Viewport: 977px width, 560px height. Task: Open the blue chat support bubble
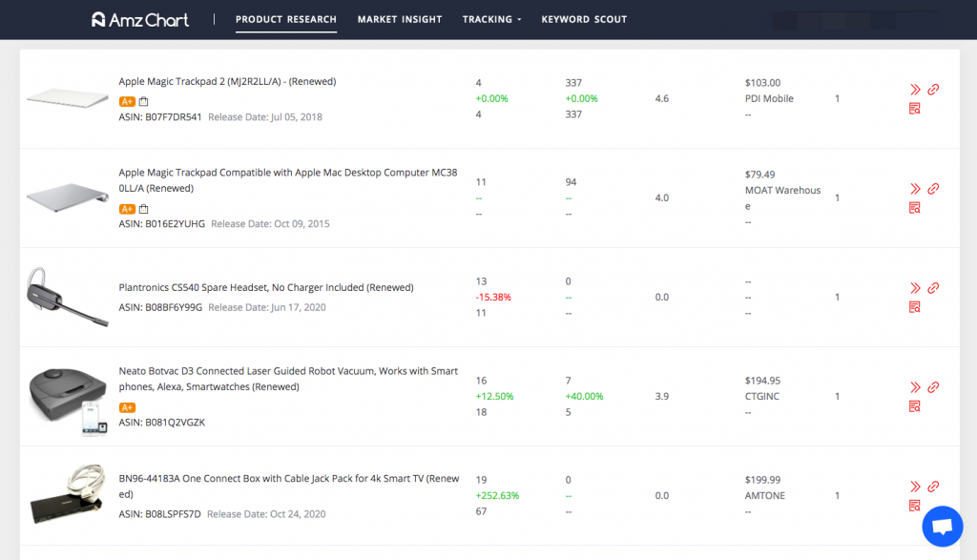click(x=942, y=527)
